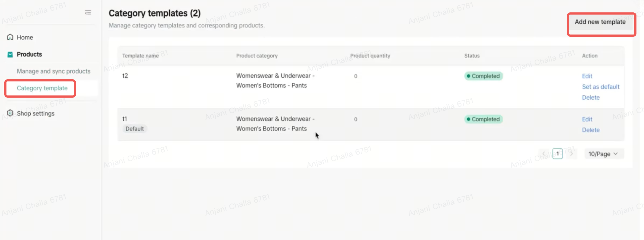Open Shop settings menu item
The height and width of the screenshot is (240, 644).
[36, 114]
